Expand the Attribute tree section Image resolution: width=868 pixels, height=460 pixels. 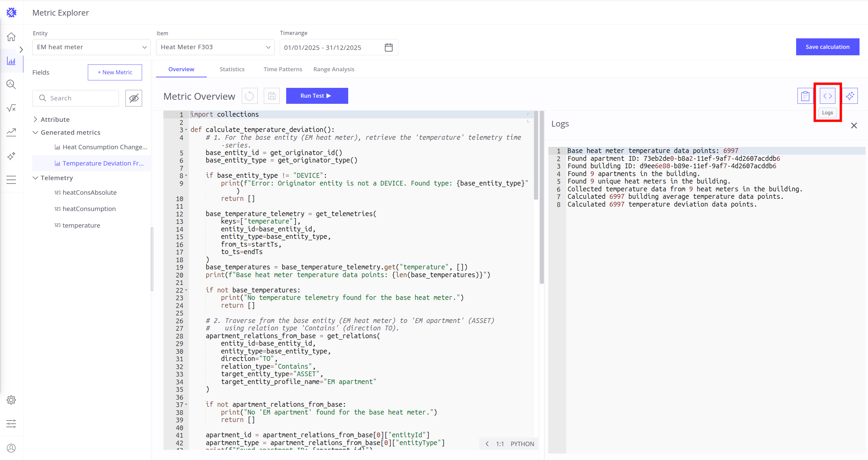tap(36, 119)
